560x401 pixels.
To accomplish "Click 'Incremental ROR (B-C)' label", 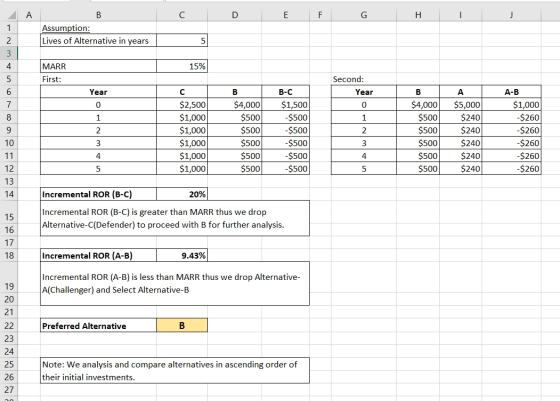I will (x=98, y=194).
